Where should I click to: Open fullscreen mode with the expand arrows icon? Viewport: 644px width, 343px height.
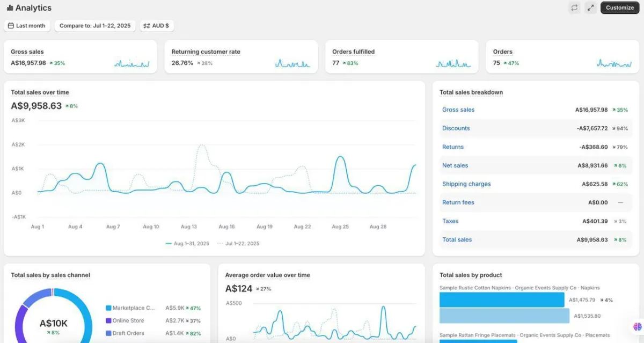590,8
